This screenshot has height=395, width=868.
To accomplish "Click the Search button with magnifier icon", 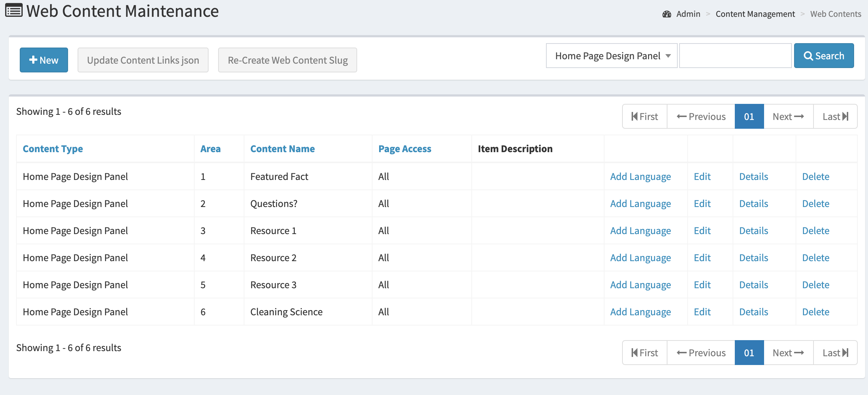I will pyautogui.click(x=824, y=56).
